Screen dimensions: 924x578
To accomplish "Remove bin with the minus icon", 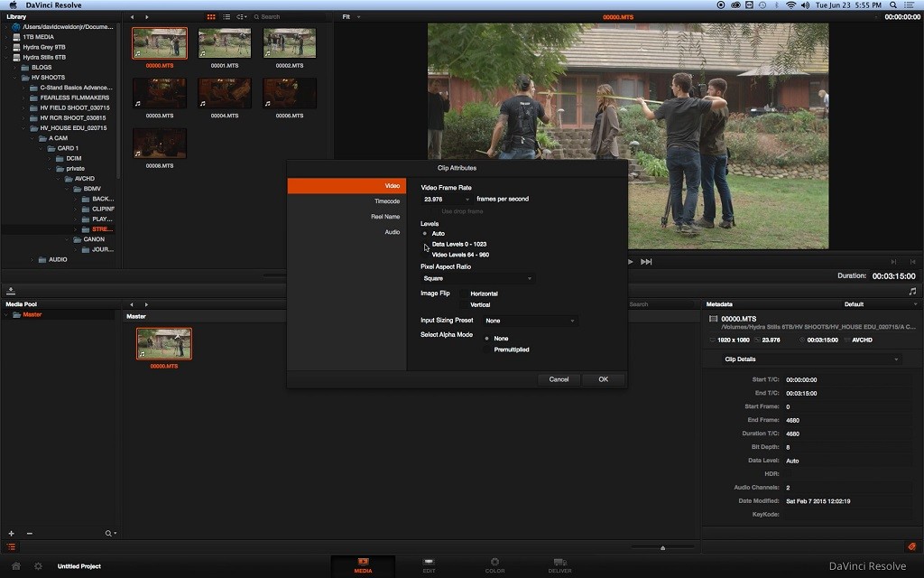I will [30, 533].
